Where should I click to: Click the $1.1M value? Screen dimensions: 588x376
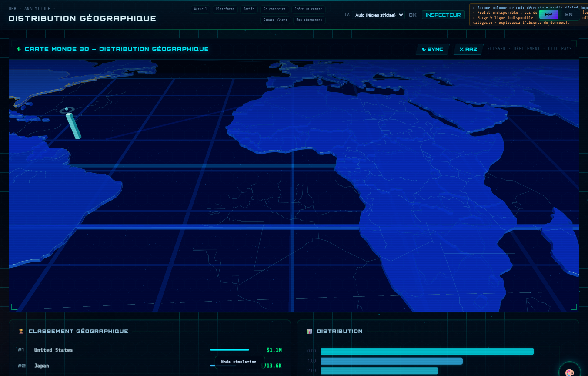[x=274, y=350]
